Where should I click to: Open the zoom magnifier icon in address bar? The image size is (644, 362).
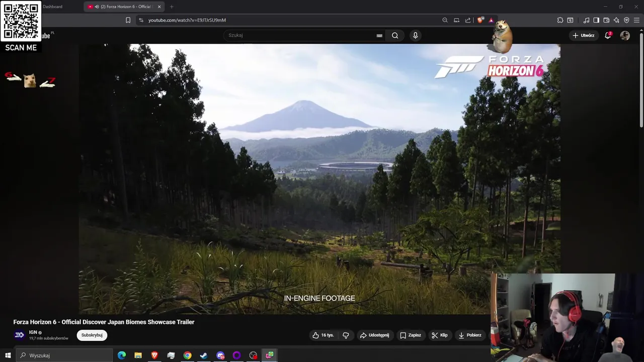click(445, 20)
